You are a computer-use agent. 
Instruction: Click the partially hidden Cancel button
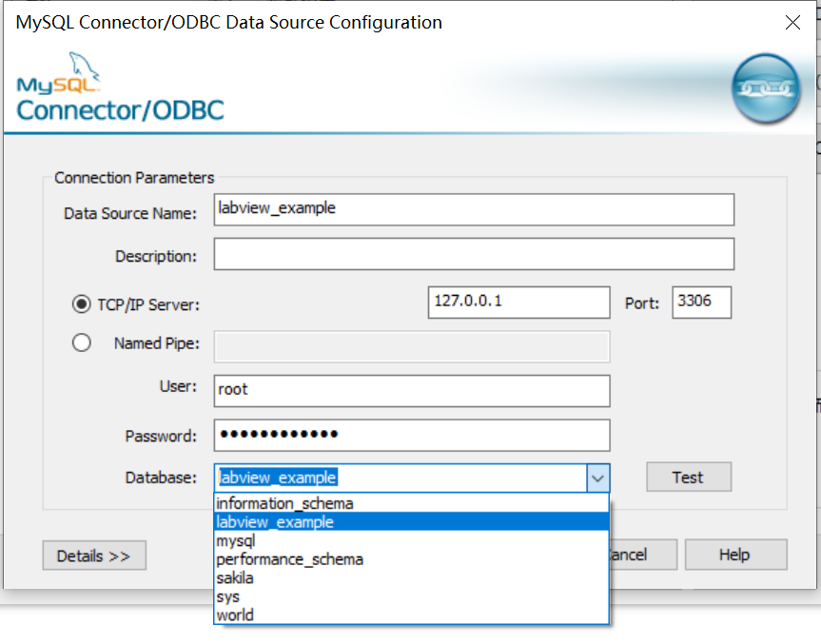click(643, 555)
